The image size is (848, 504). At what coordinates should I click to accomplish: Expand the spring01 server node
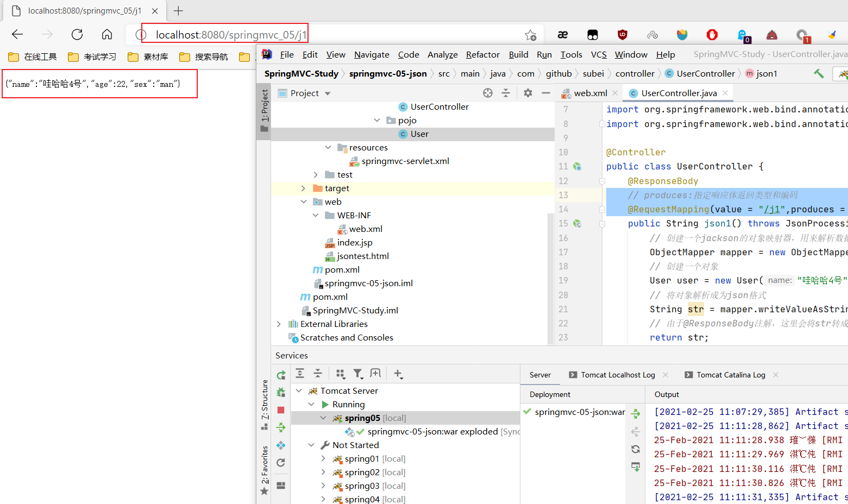(x=324, y=459)
